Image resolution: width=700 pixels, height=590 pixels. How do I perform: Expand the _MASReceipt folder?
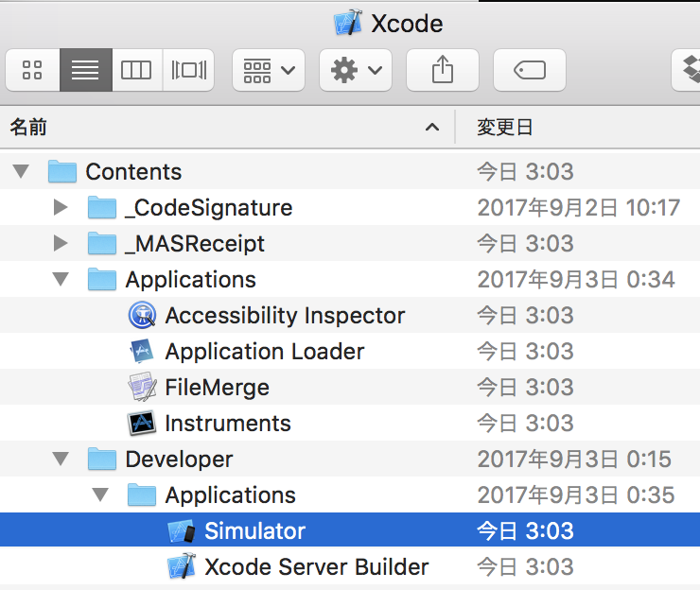pyautogui.click(x=61, y=244)
